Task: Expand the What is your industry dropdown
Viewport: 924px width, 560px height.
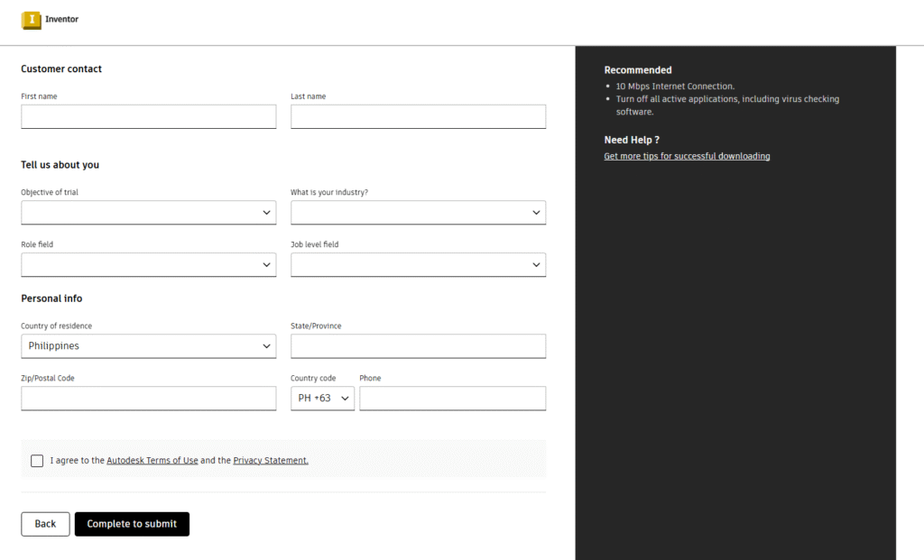Action: (x=418, y=213)
